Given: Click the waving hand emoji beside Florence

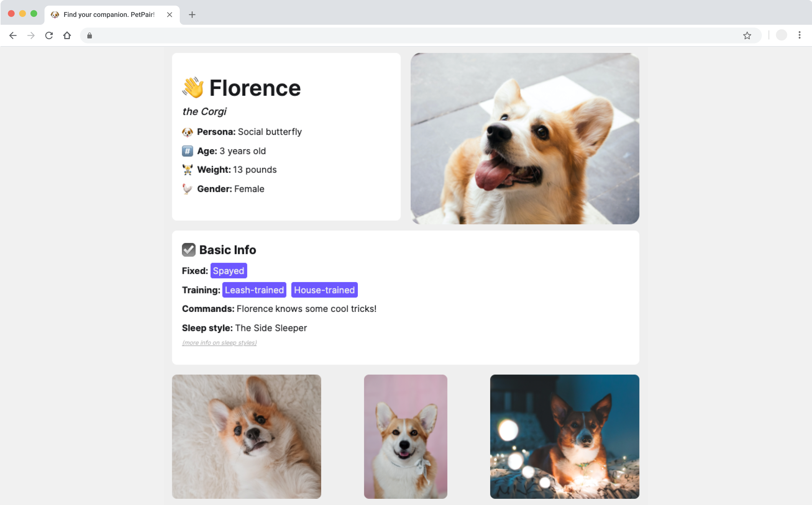Looking at the screenshot, I should click(193, 88).
